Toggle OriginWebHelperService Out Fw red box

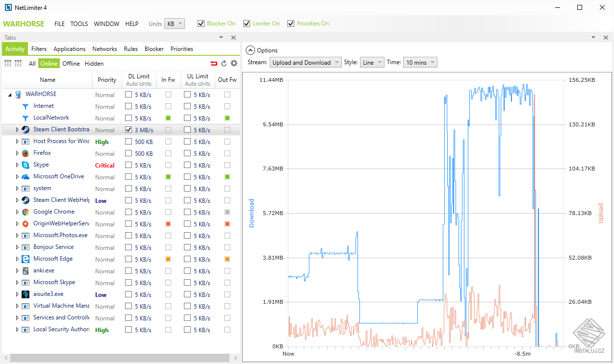[x=227, y=224]
